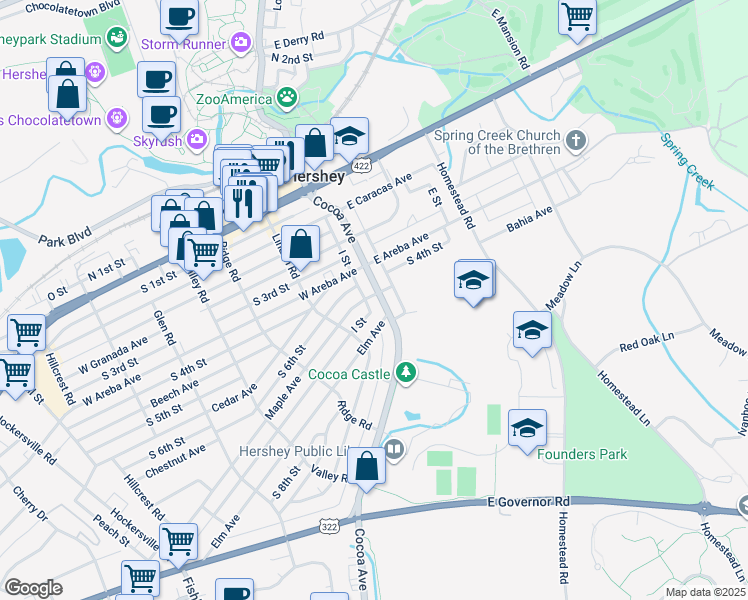Click the Chocolatetown flower attraction marker
This screenshot has width=748, height=600.
pyautogui.click(x=117, y=118)
